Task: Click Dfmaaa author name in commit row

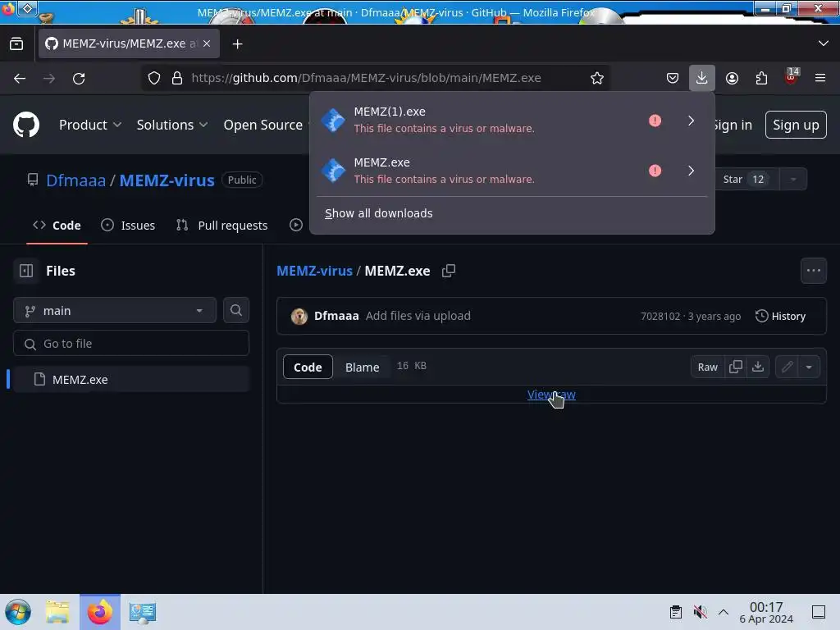Action: 336,316
